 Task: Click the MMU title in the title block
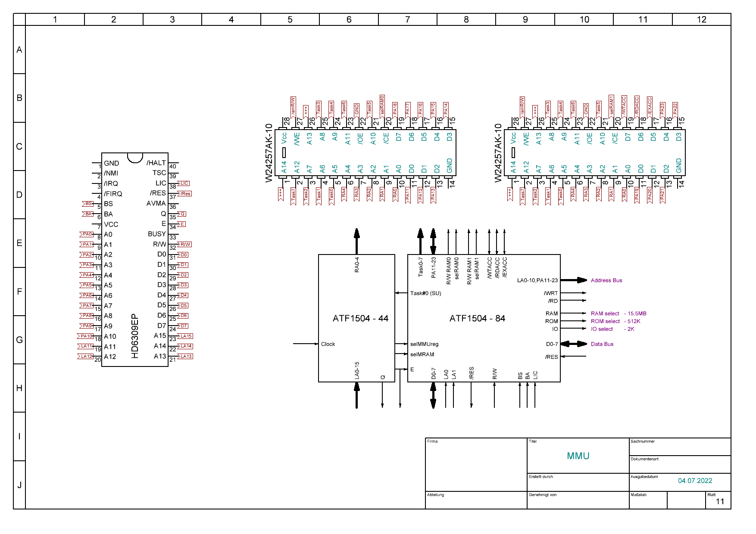point(578,456)
